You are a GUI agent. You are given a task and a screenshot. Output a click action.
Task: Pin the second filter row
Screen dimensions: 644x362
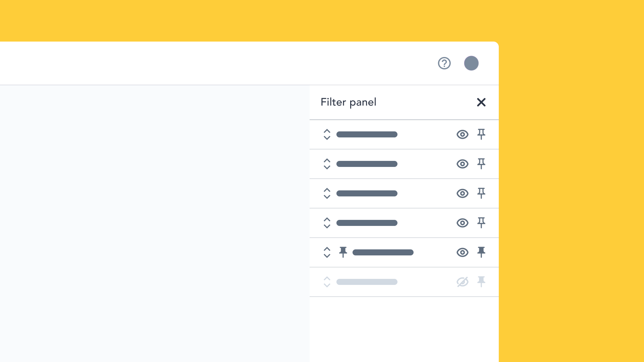click(x=481, y=164)
